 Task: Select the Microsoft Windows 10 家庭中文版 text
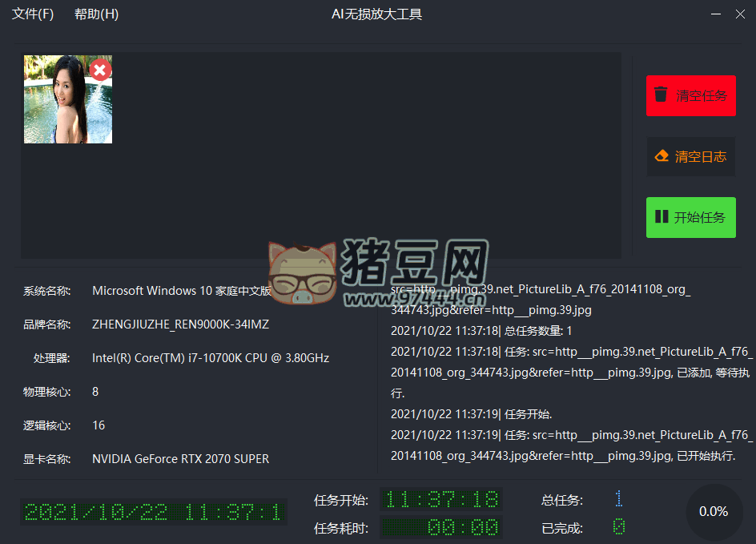(182, 291)
